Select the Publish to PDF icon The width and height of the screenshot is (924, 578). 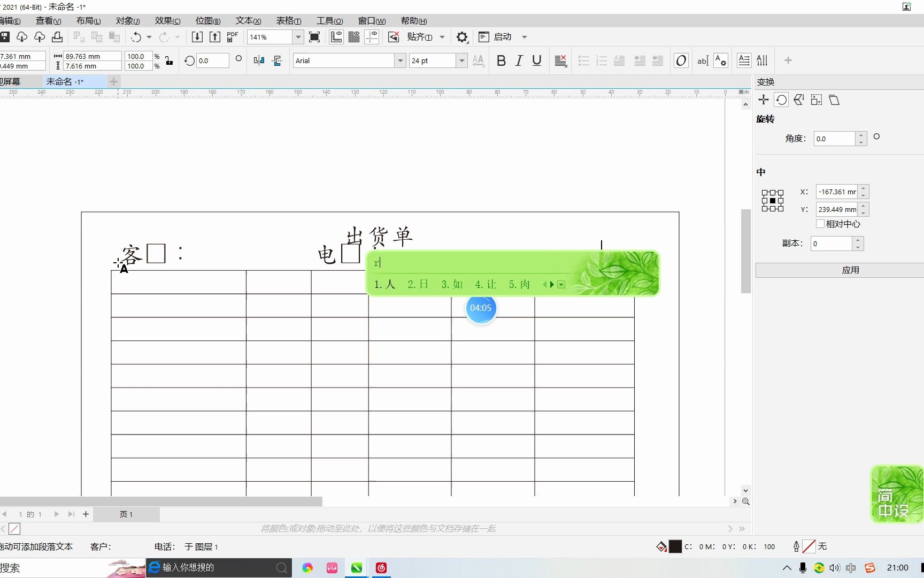(232, 37)
